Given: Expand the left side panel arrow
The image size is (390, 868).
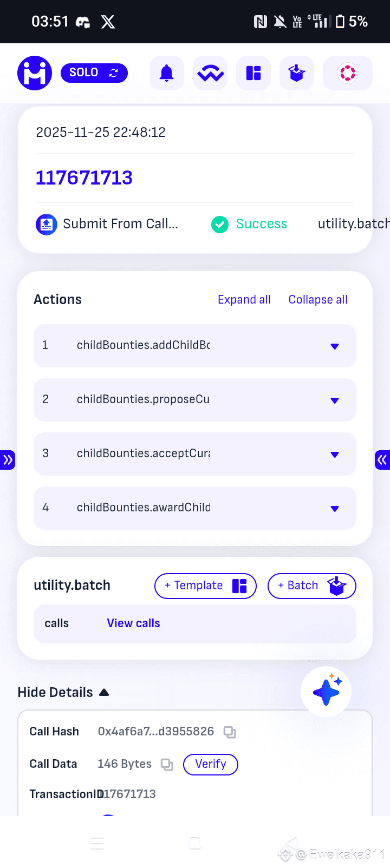Looking at the screenshot, I should 8,460.
